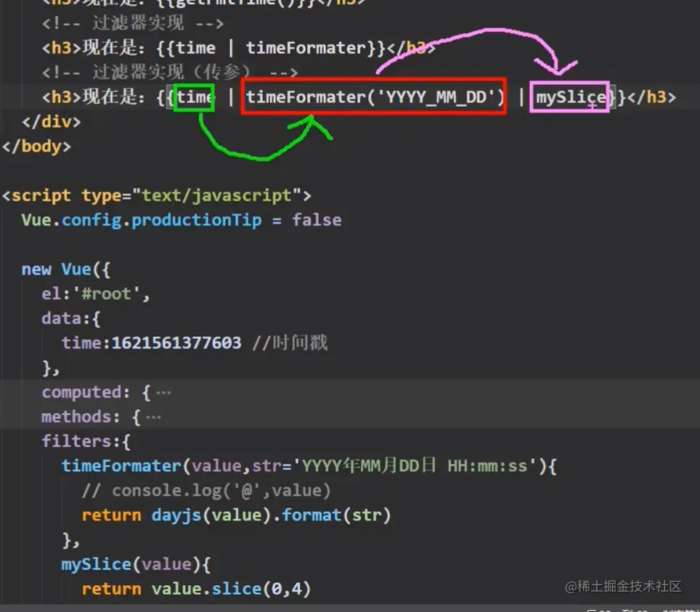Click the timestamp number 1621561377603
The width and height of the screenshot is (700, 612).
176,343
